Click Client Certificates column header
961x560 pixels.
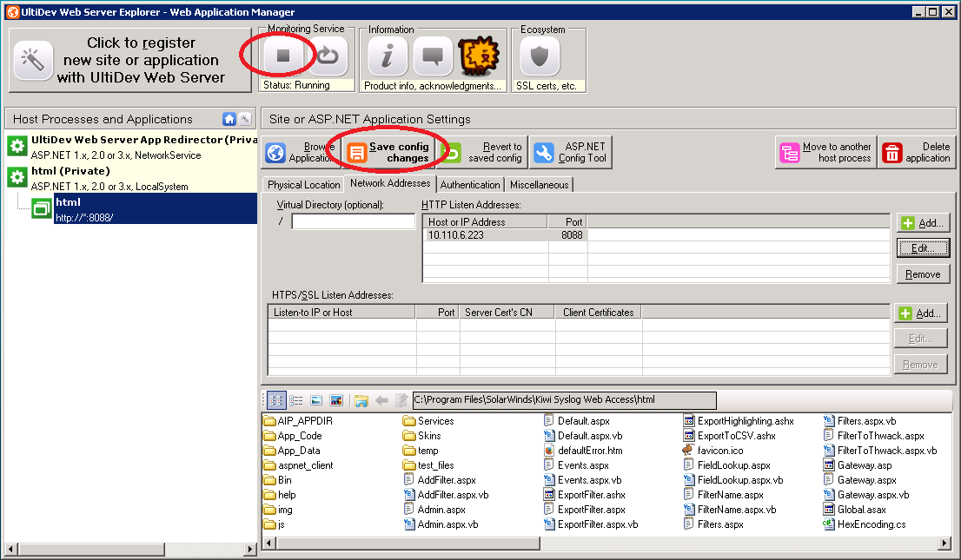(598, 312)
